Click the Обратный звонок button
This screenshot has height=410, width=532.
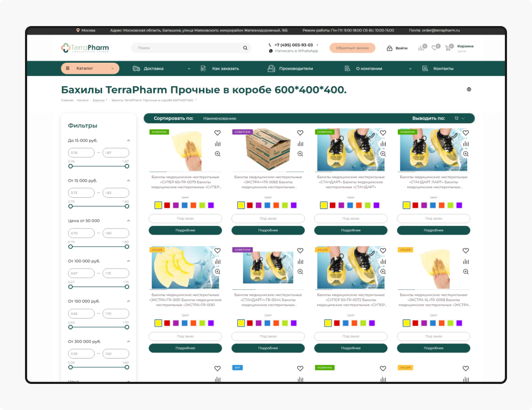352,48
